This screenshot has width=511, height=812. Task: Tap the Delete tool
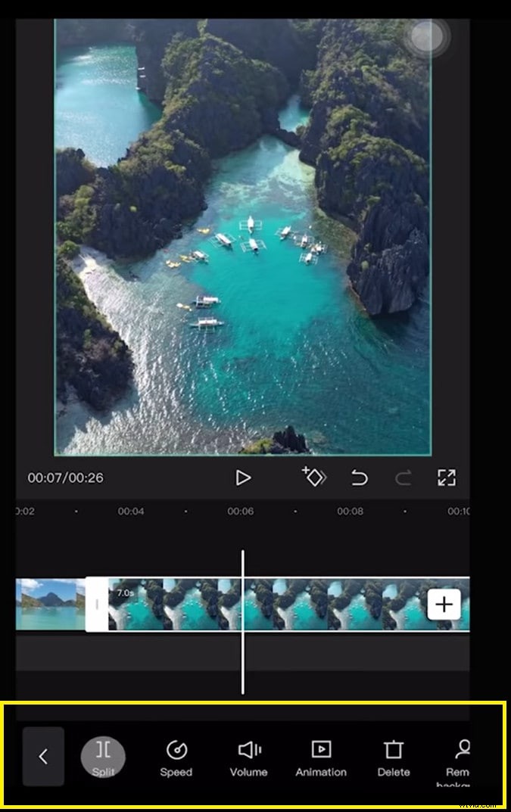394,758
